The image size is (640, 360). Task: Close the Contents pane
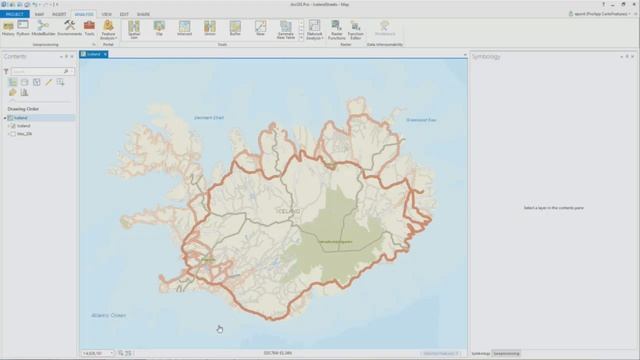[72, 57]
